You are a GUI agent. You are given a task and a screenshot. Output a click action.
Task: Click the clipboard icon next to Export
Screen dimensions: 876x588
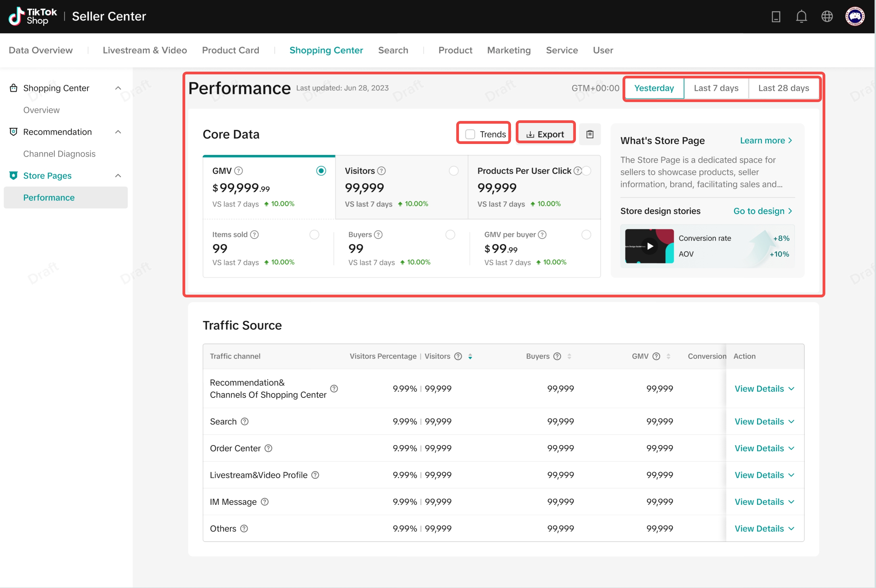[589, 134]
